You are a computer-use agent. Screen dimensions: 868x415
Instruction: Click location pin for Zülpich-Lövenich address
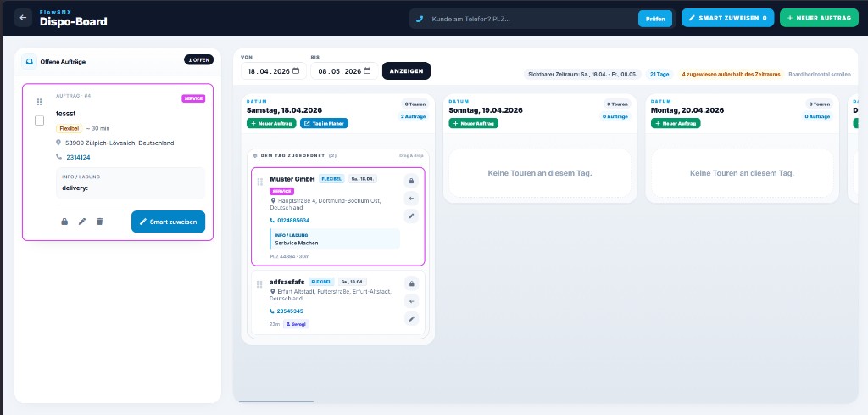tap(58, 143)
